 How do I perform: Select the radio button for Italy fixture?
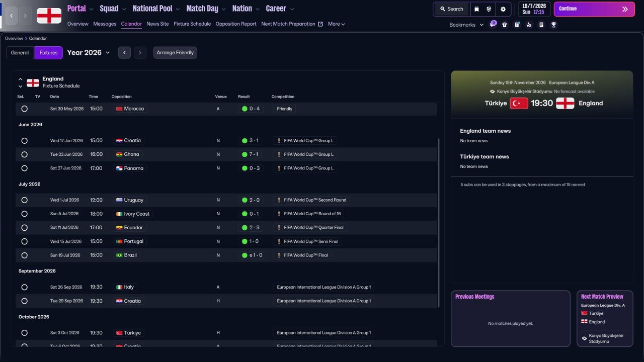[24, 287]
